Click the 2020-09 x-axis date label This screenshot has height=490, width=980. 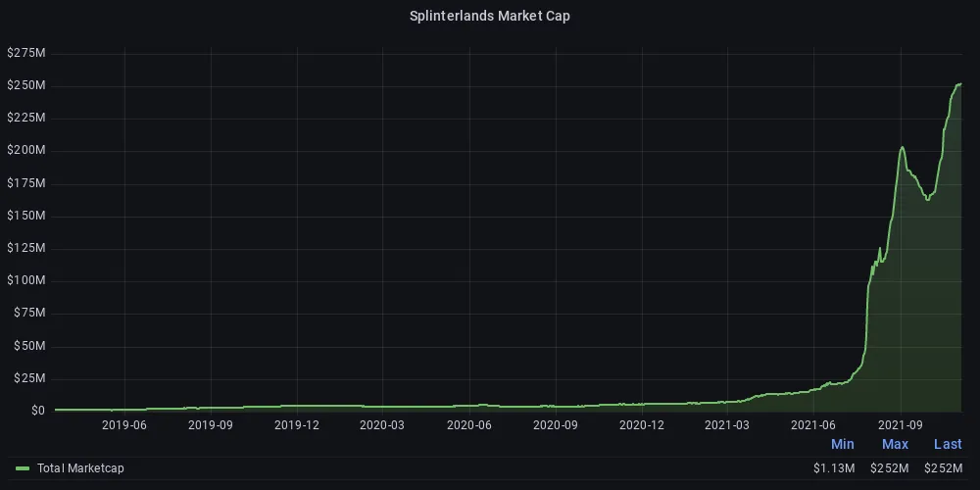click(x=556, y=425)
